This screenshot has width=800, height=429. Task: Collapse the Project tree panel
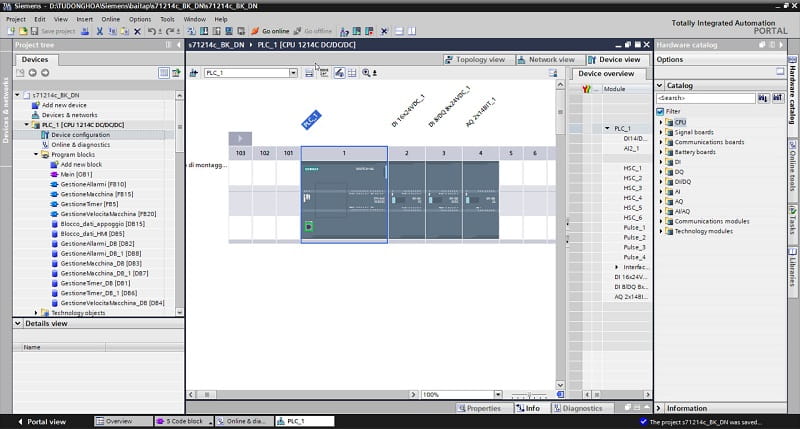(x=167, y=45)
